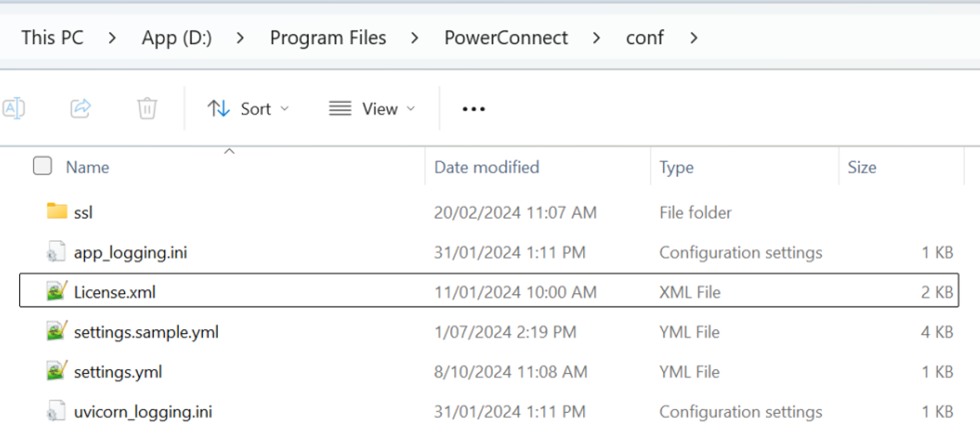
Task: Sort files by the Type column
Action: 676,167
